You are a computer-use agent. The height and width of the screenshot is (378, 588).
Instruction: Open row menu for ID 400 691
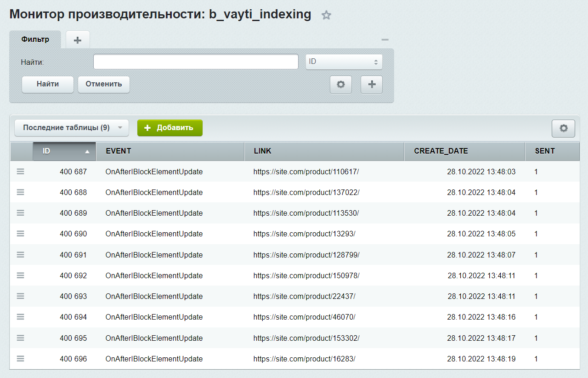[21, 255]
